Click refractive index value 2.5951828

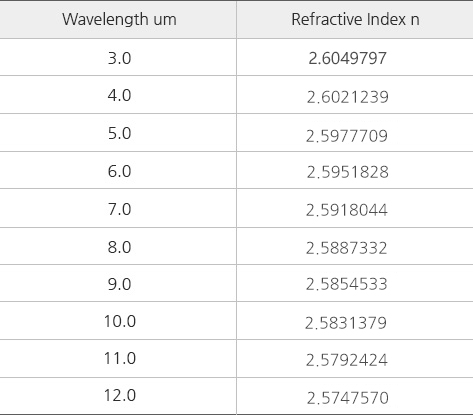[348, 172]
